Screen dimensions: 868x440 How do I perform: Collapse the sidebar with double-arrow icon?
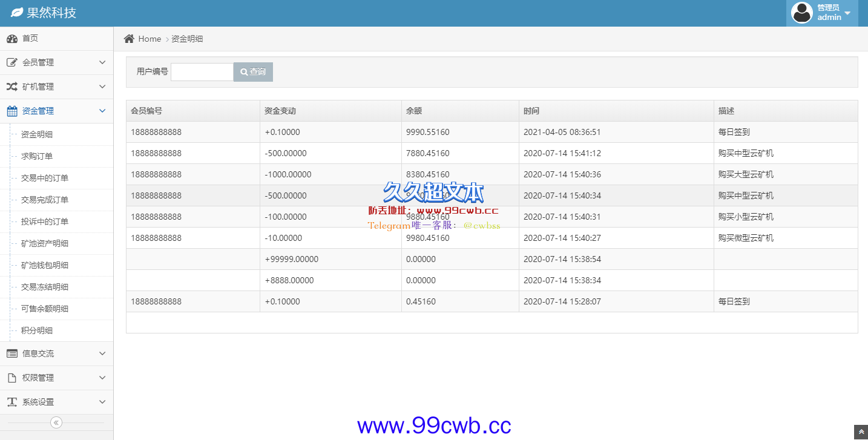56,422
